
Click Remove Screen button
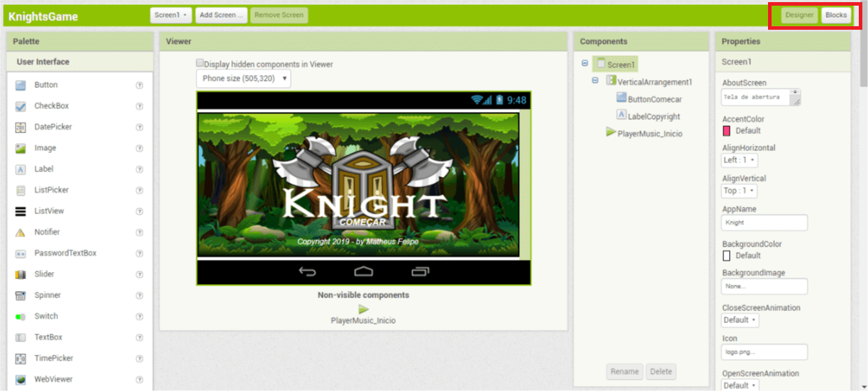(279, 15)
